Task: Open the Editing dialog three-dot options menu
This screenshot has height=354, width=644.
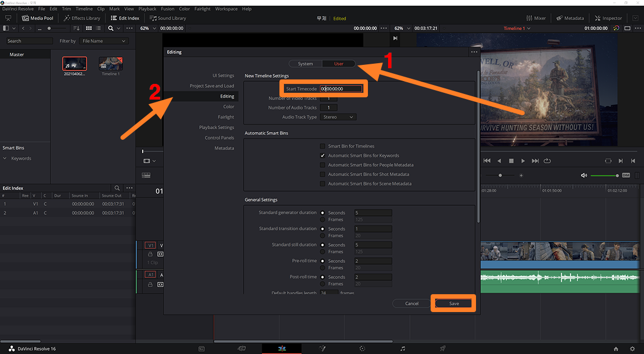Action: coord(474,52)
